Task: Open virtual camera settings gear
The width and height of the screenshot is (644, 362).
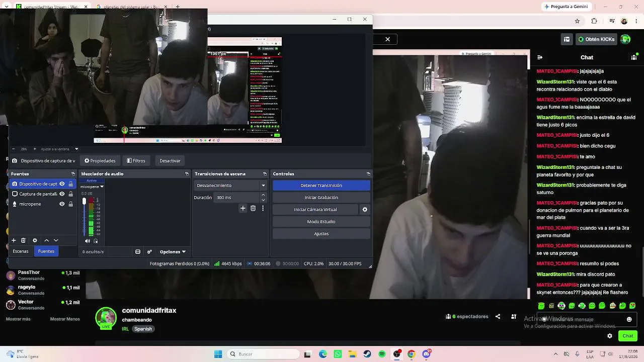Action: pos(365,210)
